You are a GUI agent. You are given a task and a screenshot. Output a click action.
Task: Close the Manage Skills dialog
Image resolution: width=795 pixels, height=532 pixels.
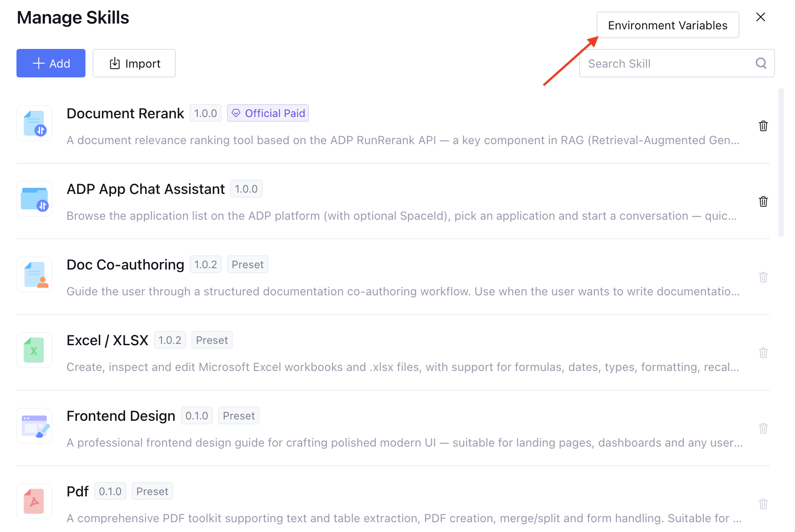[x=761, y=17]
